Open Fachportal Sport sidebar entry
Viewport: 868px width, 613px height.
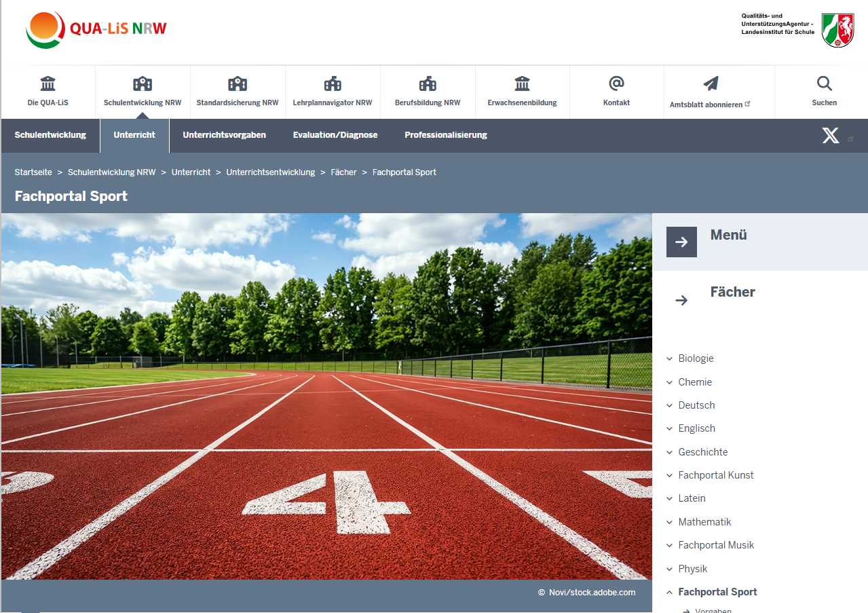point(717,592)
